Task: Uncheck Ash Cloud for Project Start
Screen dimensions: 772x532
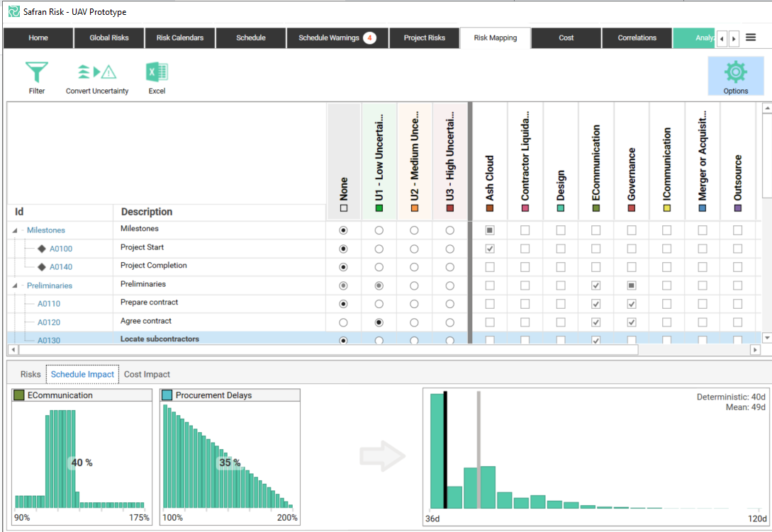Action: pos(489,249)
